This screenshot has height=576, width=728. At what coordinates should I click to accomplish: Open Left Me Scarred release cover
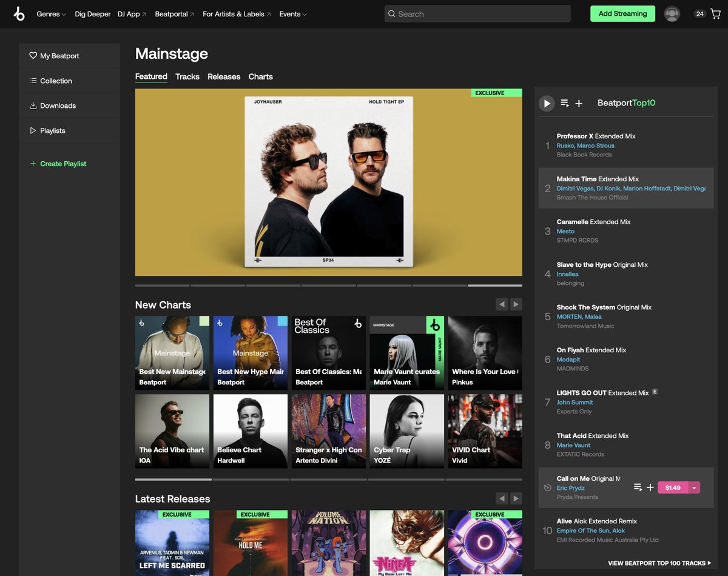(172, 543)
